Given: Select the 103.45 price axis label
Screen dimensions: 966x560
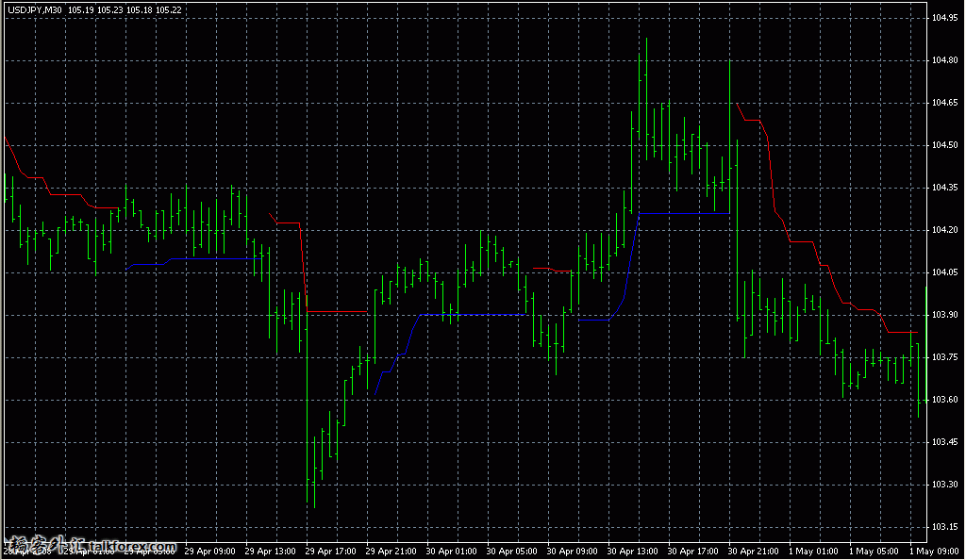Looking at the screenshot, I should coord(944,442).
